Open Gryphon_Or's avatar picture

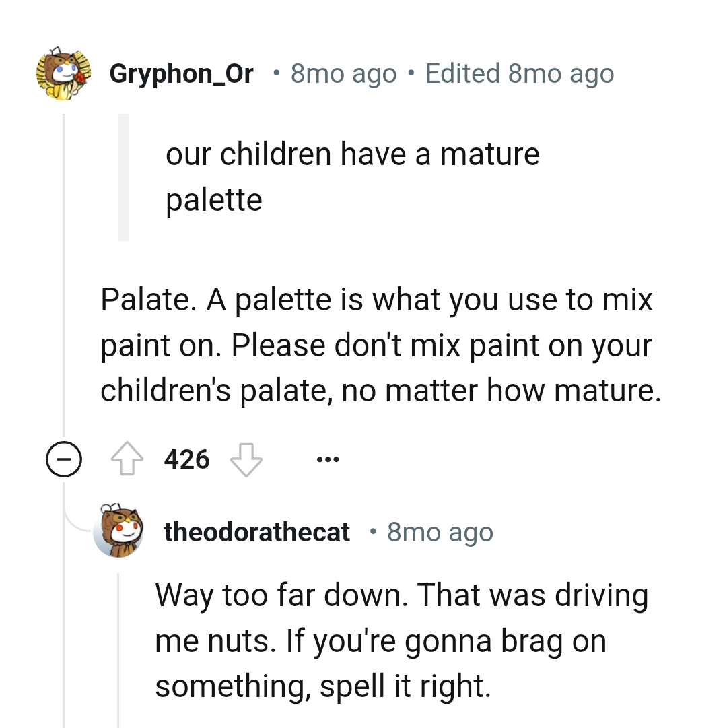pyautogui.click(x=63, y=74)
